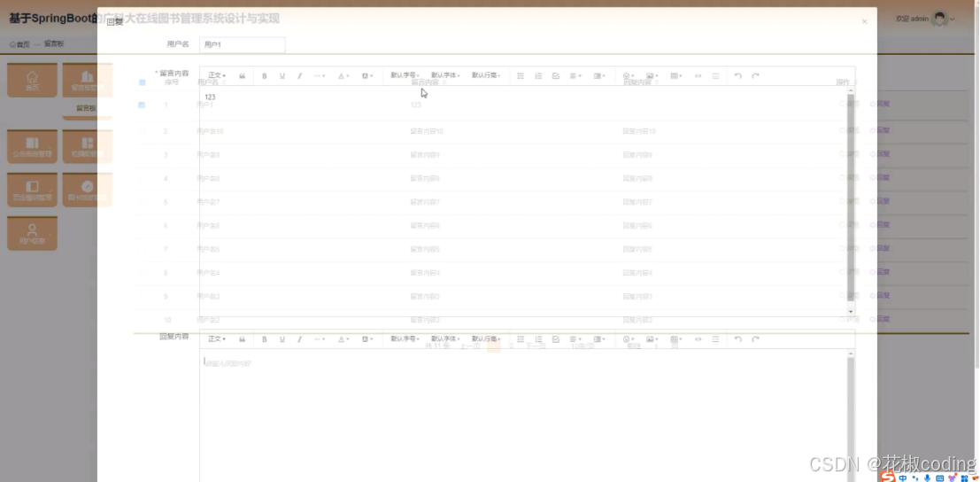This screenshot has height=482, width=980.
Task: Open indent dropdown in the 回复内容 editor
Action: click(x=599, y=338)
